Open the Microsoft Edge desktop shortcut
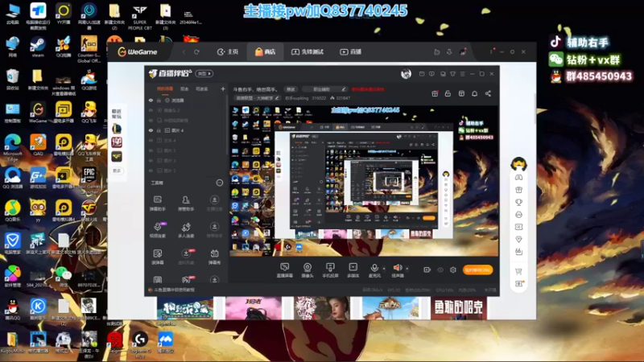 12,148
